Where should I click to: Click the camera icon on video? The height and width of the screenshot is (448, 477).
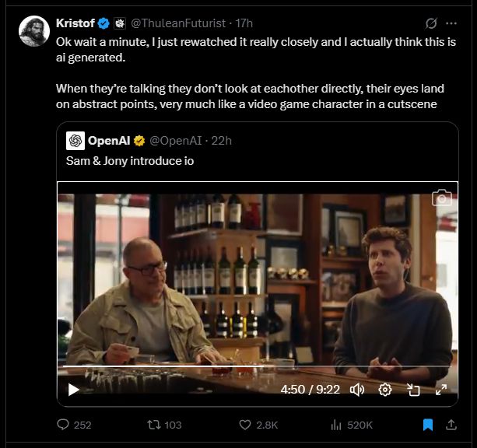[x=441, y=198]
